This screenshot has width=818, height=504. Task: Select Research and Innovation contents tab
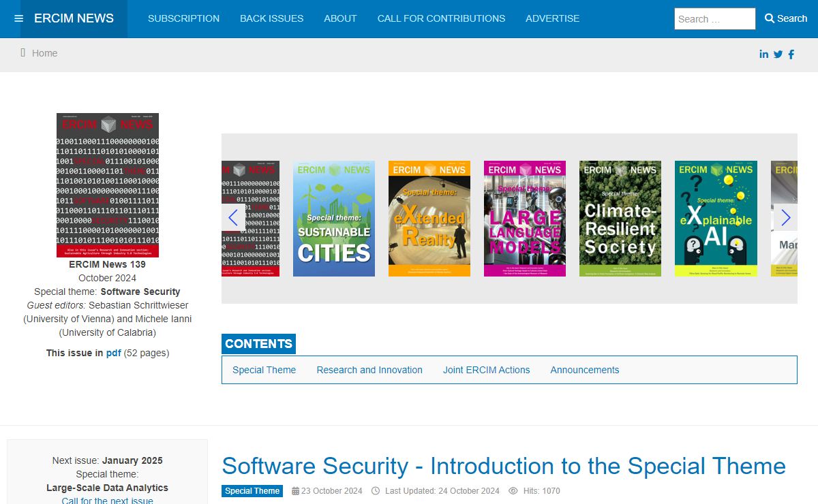(x=369, y=370)
